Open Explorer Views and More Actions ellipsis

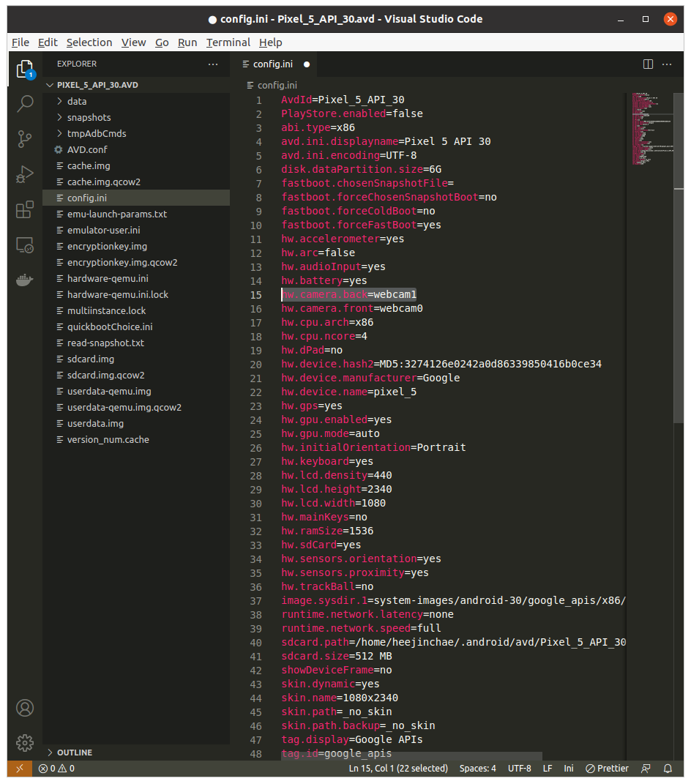click(x=213, y=64)
